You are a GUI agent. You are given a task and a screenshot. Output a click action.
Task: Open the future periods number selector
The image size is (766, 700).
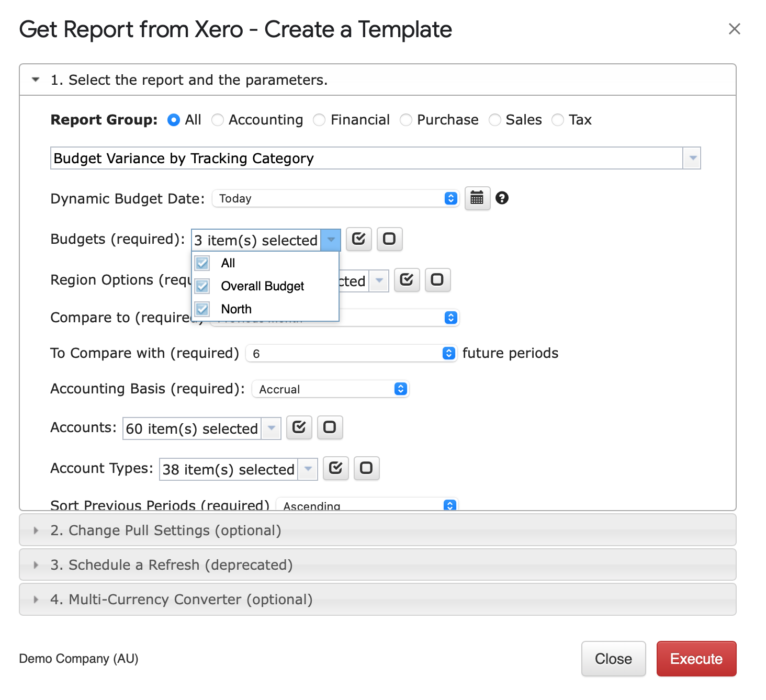[351, 354]
